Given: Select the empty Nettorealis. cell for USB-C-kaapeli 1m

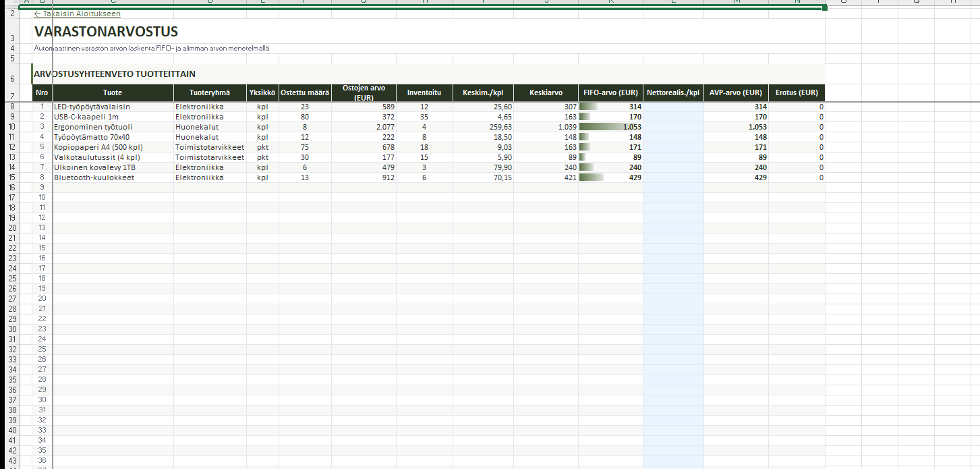Looking at the screenshot, I should tap(673, 117).
